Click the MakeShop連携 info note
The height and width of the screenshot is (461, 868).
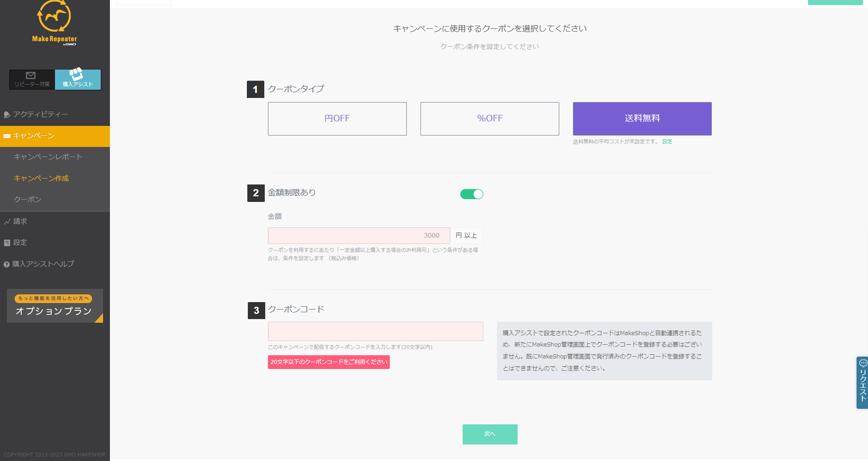pyautogui.click(x=604, y=351)
